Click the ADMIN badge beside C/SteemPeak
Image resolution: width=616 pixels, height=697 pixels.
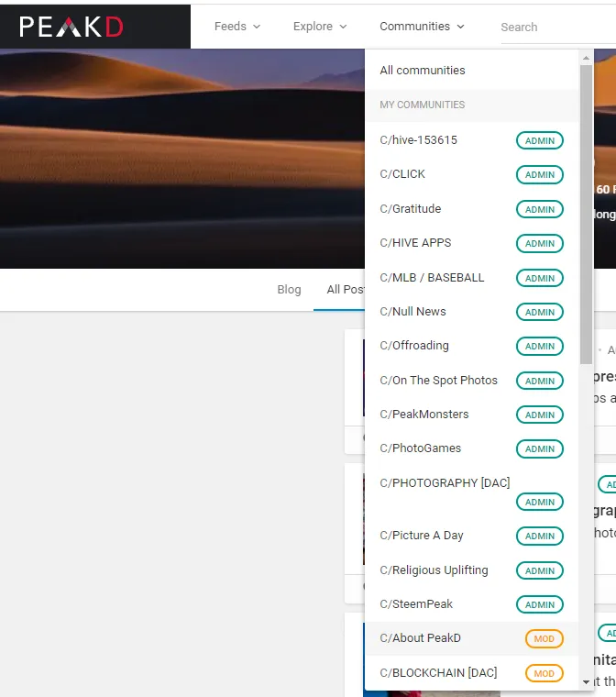click(540, 604)
